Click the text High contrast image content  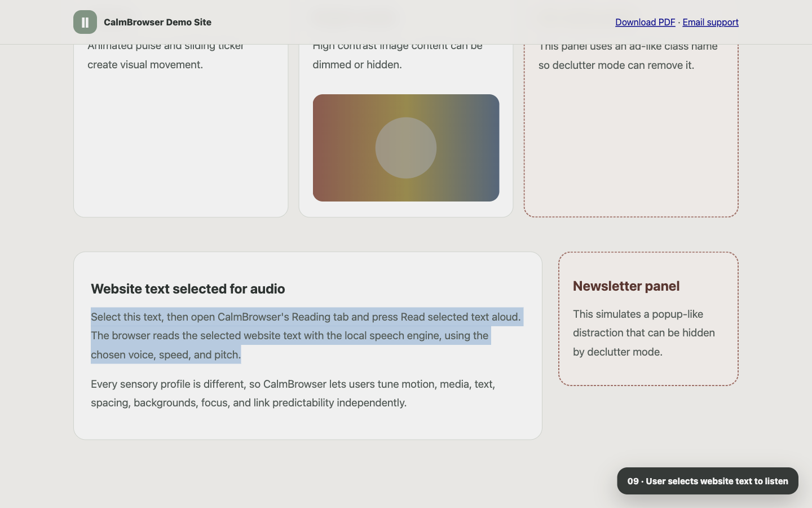pyautogui.click(x=398, y=55)
